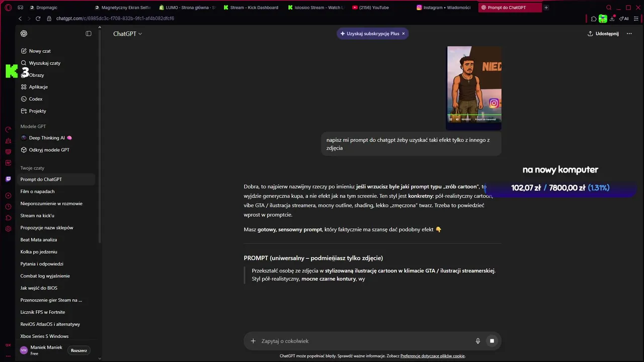Mute the attached video
This screenshot has height=362, width=644.
[457, 120]
